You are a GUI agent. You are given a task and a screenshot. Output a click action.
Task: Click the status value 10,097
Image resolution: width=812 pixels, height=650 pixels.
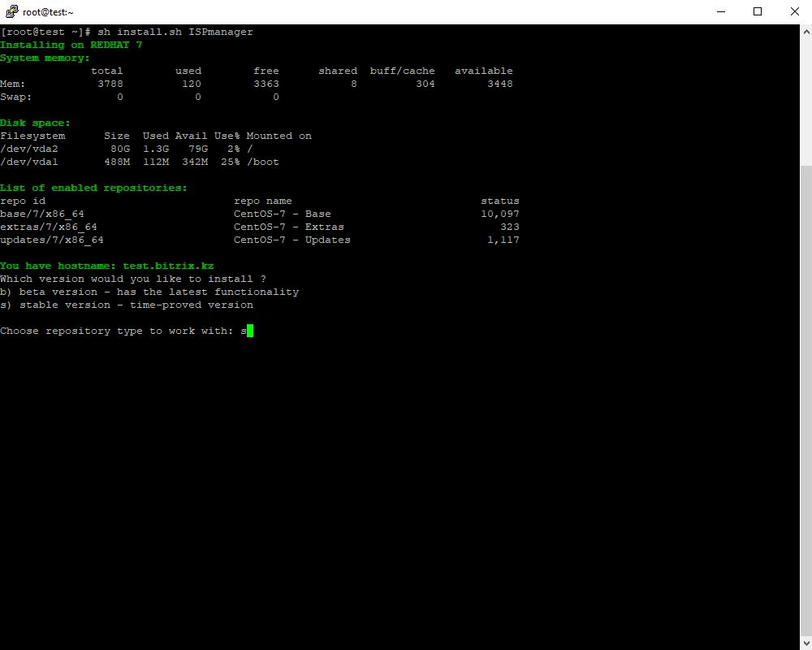point(499,214)
